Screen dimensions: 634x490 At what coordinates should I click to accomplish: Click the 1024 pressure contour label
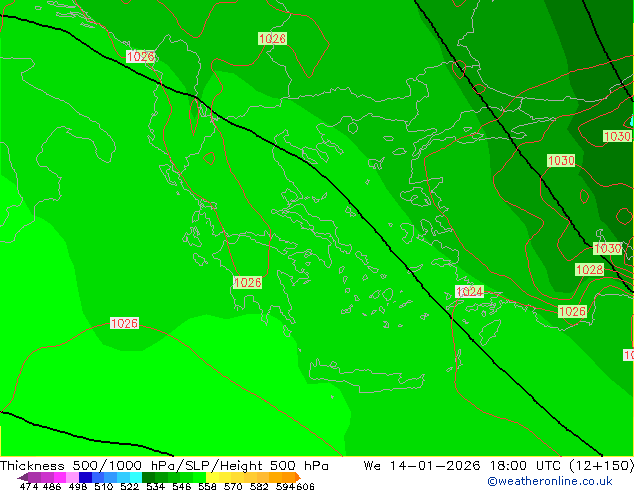[469, 291]
